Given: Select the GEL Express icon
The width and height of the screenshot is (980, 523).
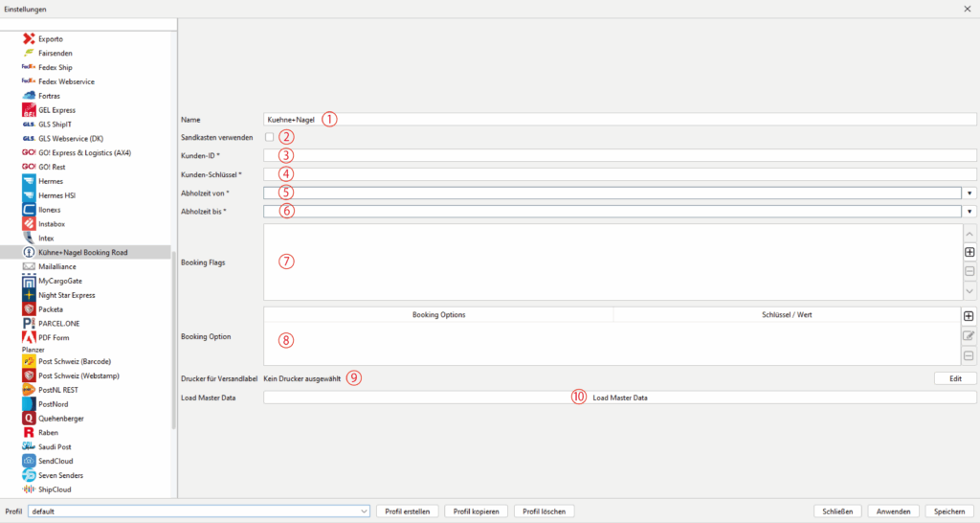Looking at the screenshot, I should click(29, 110).
